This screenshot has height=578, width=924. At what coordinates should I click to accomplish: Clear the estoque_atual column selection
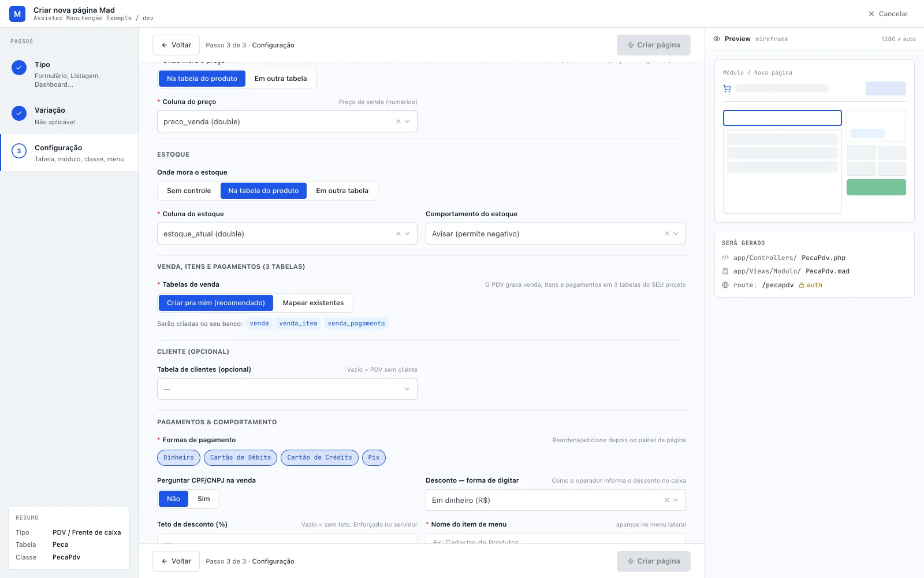[x=398, y=234]
